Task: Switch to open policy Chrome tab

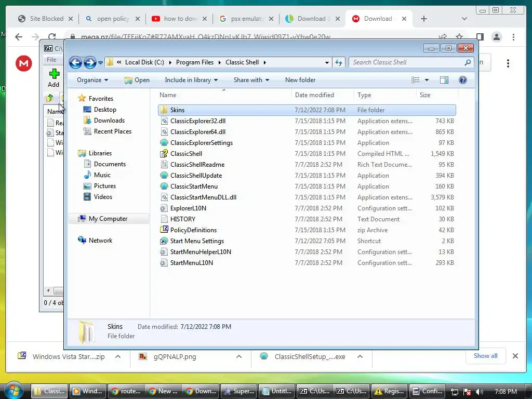Action: point(112,19)
